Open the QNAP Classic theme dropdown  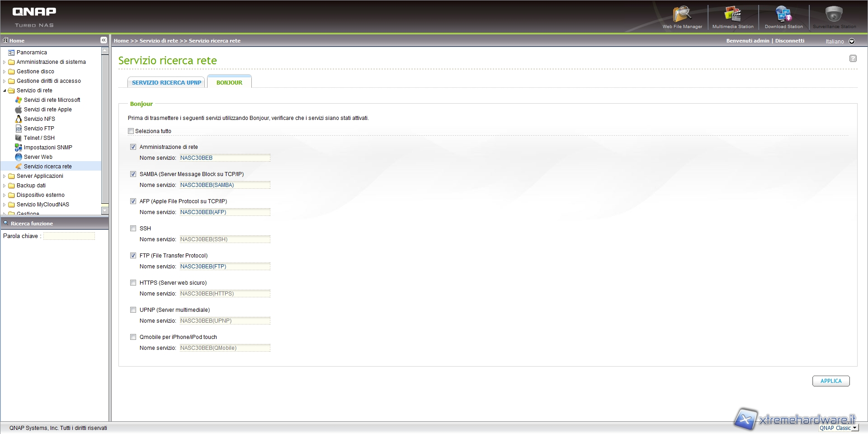[x=854, y=428]
